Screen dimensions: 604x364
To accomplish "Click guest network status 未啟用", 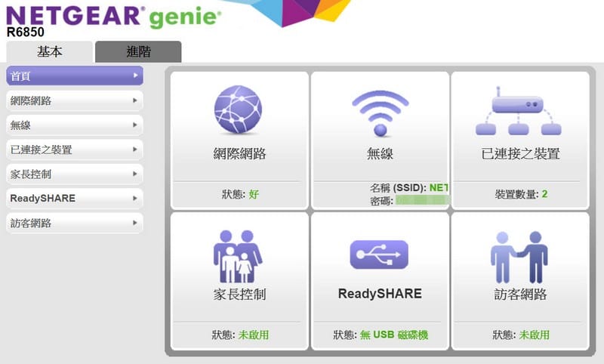I will [x=535, y=335].
